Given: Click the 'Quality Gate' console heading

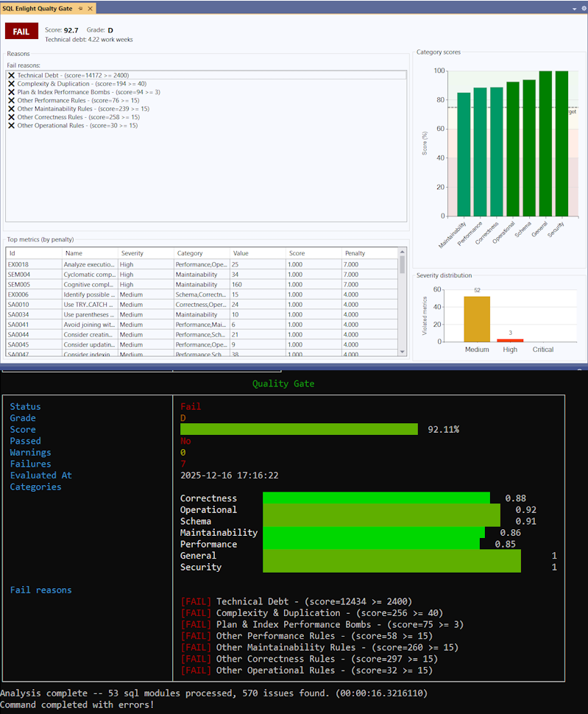Looking at the screenshot, I should click(x=283, y=383).
